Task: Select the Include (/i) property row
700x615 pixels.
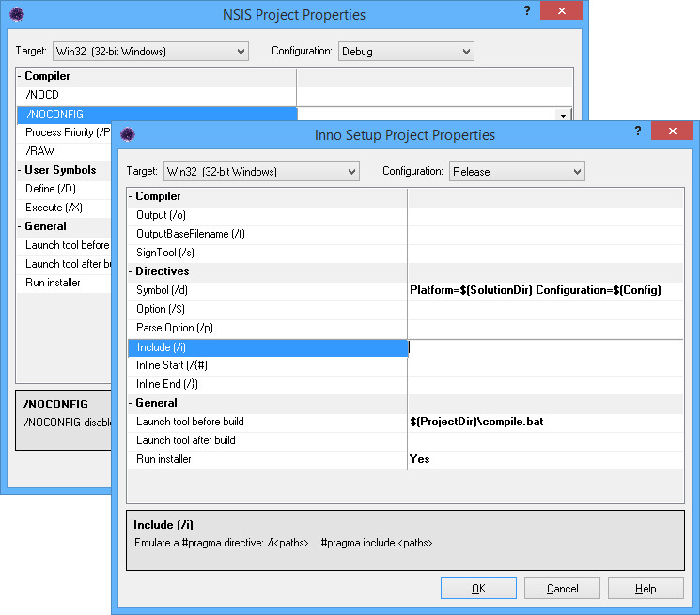Action: (268, 347)
